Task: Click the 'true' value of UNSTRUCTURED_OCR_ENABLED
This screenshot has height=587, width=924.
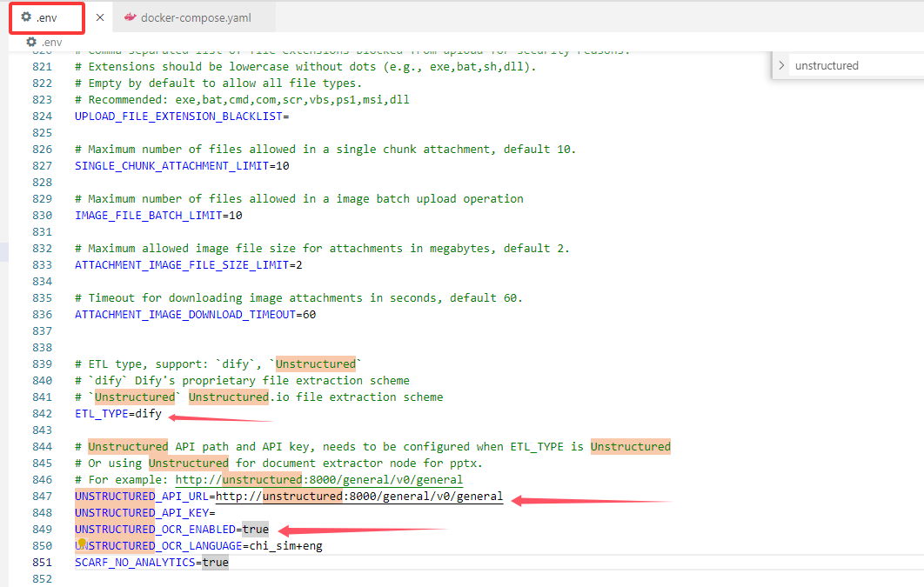Action: [256, 529]
